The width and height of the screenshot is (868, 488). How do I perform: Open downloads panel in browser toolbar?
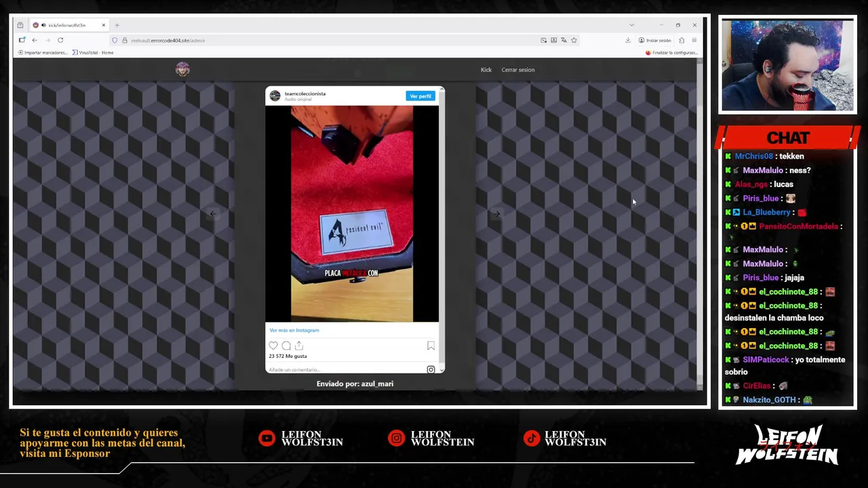click(x=628, y=40)
